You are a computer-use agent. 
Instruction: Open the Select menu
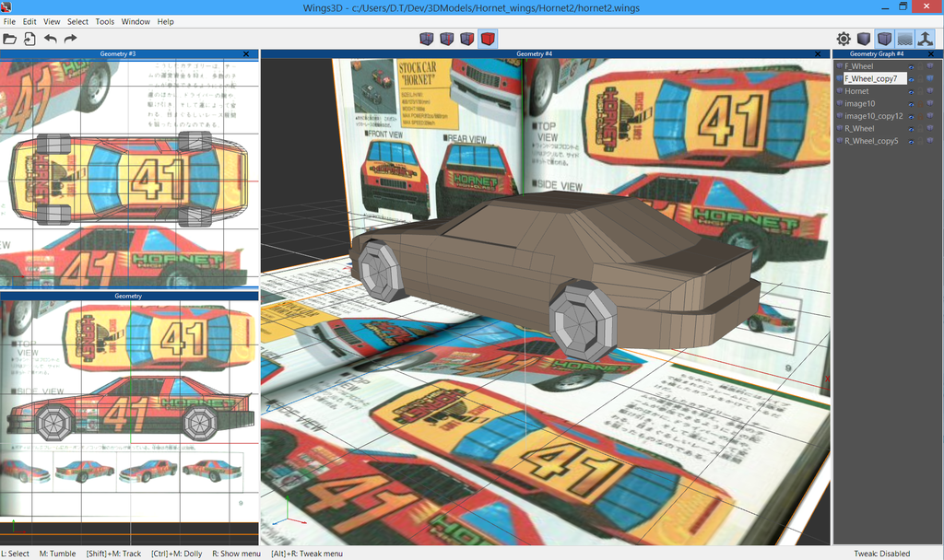tap(78, 21)
